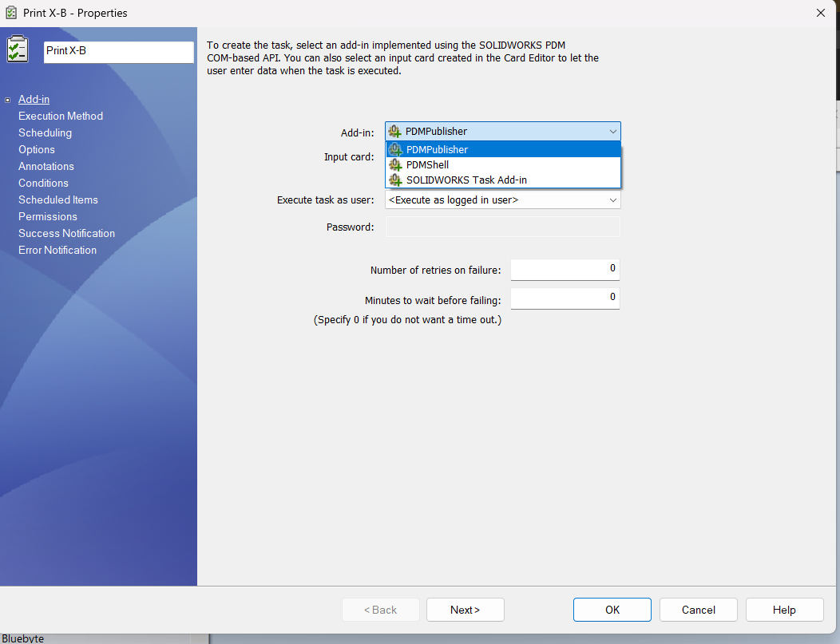Select PDMPublisher from the dropdown list

tap(503, 149)
